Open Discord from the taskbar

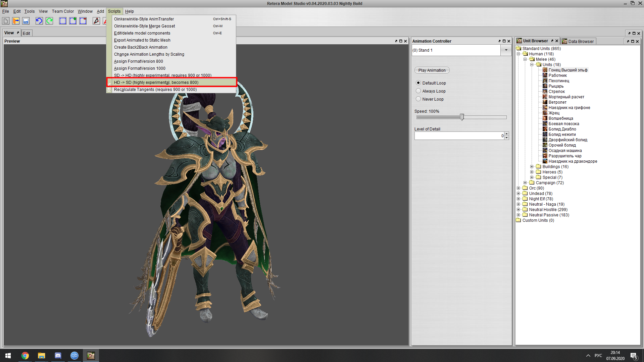58,355
